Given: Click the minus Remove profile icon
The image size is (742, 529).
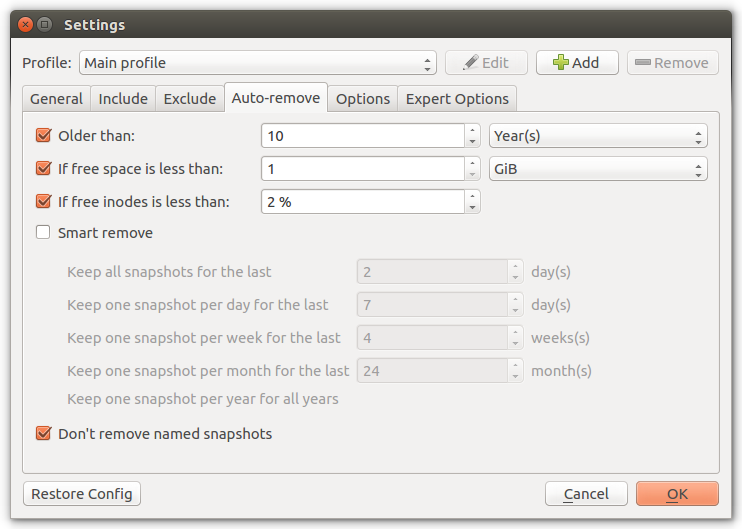Looking at the screenshot, I should pyautogui.click(x=642, y=62).
